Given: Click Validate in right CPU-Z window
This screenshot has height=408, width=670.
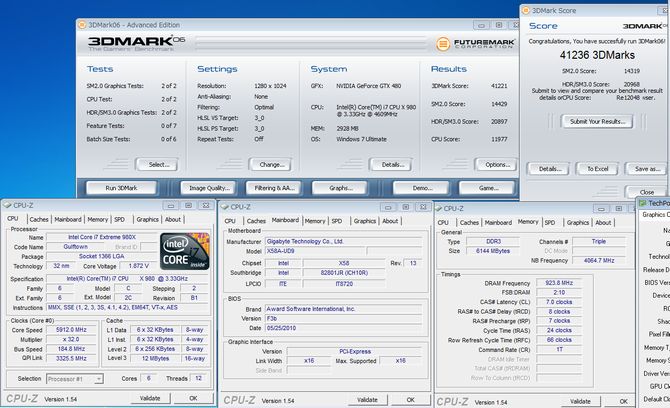Looking at the screenshot, I should pos(580,402).
